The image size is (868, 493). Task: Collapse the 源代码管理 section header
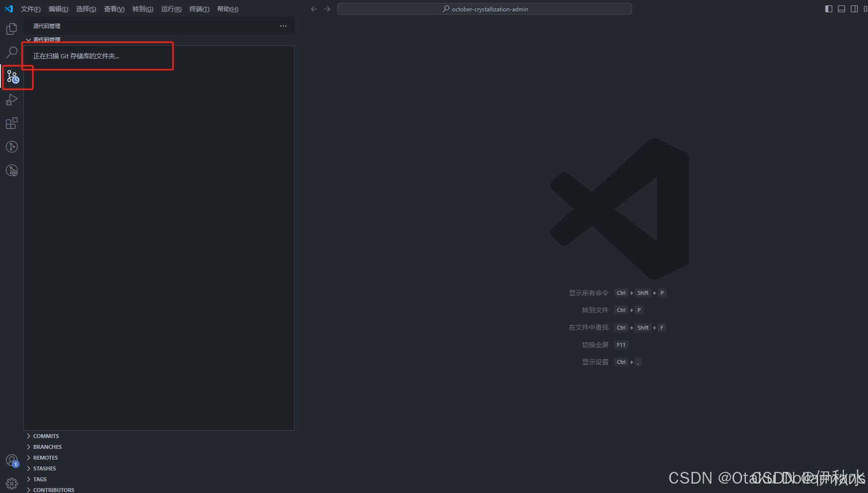(x=159, y=40)
